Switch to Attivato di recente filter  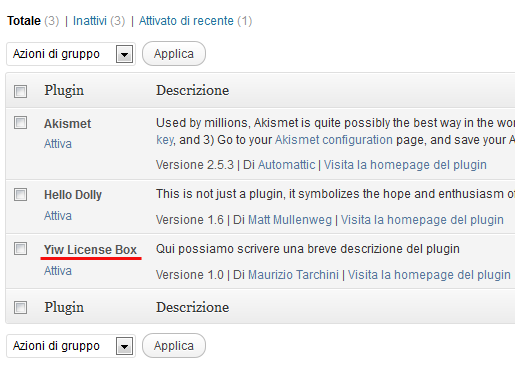tap(186, 21)
